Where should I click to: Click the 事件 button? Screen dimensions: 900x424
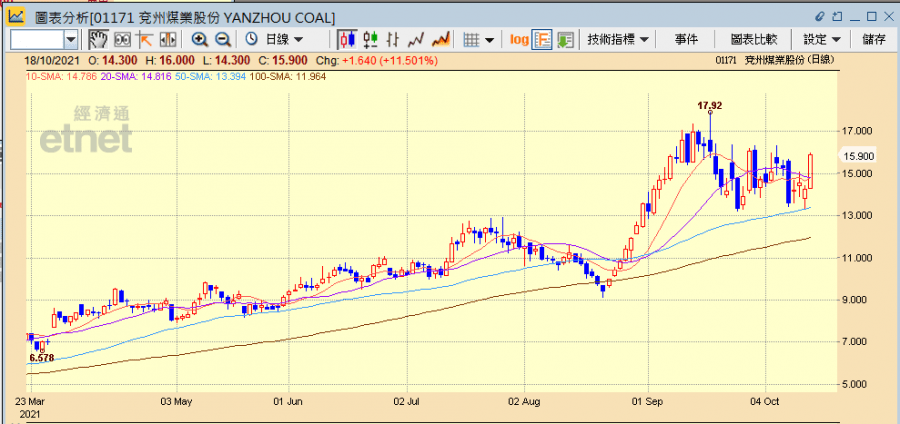coord(686,39)
